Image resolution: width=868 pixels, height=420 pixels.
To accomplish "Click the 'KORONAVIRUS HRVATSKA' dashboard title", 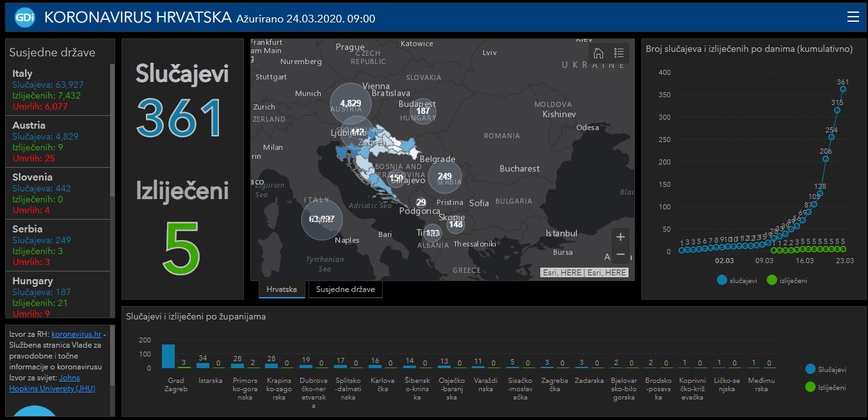I will point(138,17).
